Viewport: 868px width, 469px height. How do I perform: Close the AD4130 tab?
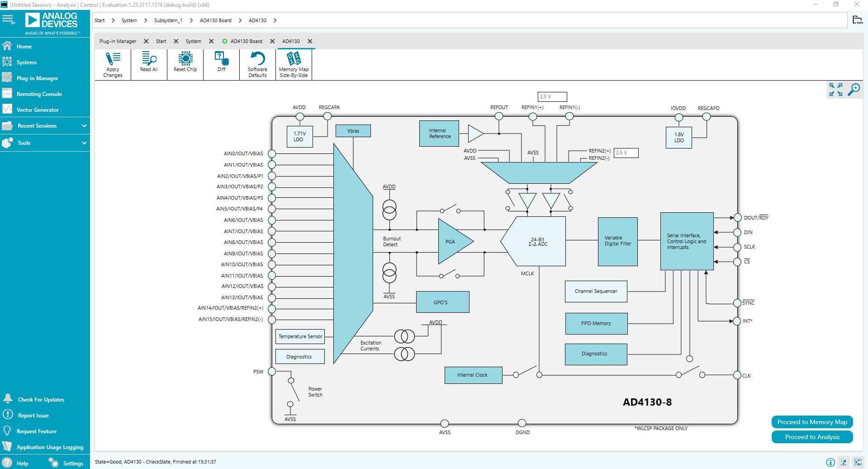pyautogui.click(x=310, y=41)
